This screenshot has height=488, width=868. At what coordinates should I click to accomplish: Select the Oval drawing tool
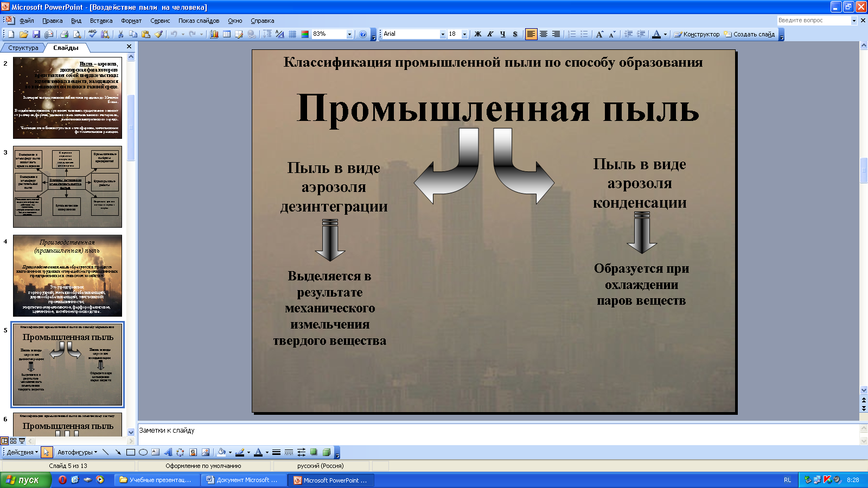(143, 452)
